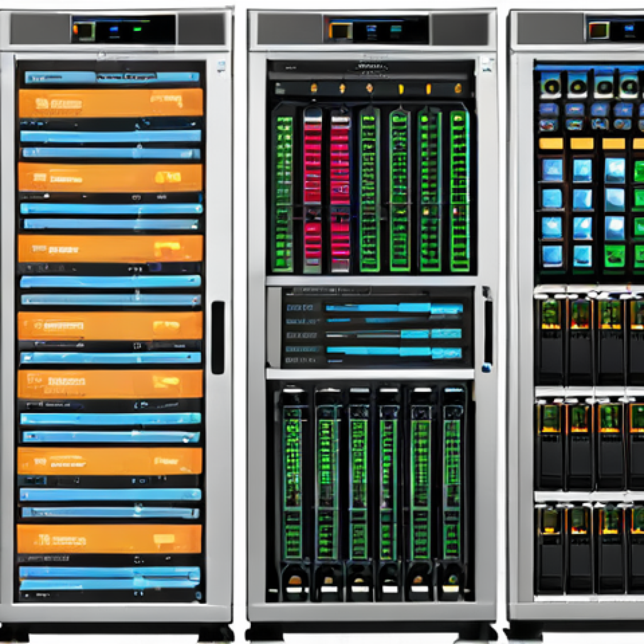The image size is (644, 644).
Task: Click the third round fan in the right rack
Action: (x=604, y=86)
